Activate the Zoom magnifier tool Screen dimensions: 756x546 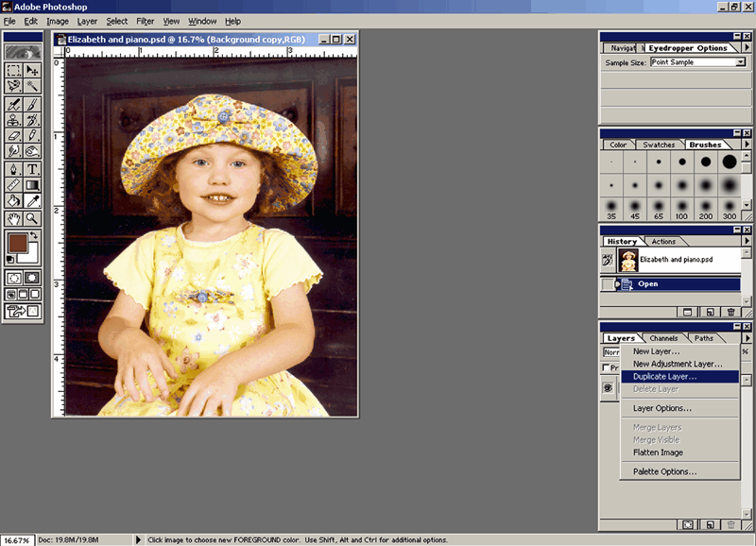tap(33, 218)
